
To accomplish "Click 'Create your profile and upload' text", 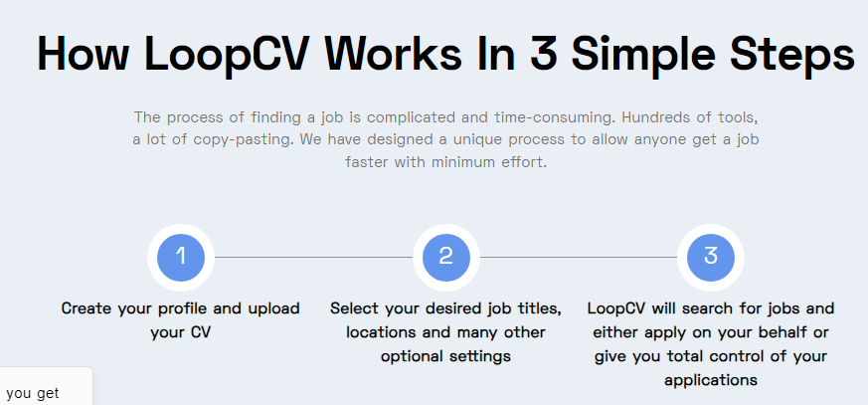I will click(181, 308).
